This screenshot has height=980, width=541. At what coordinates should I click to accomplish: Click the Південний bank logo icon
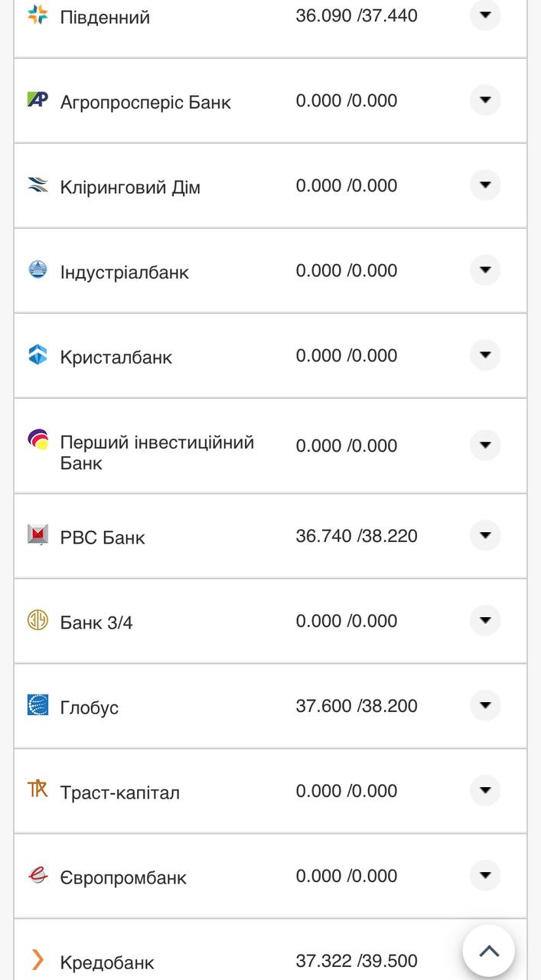coord(37,15)
